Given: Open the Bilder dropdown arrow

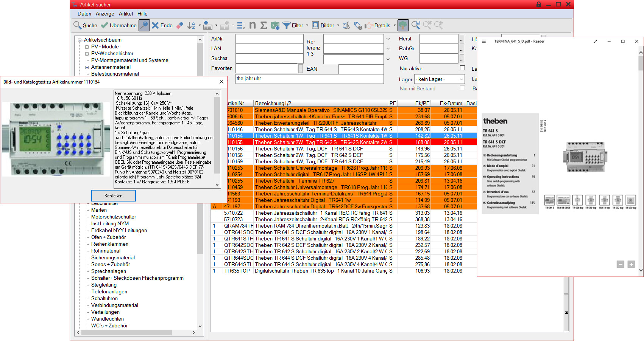Looking at the screenshot, I should coord(338,25).
